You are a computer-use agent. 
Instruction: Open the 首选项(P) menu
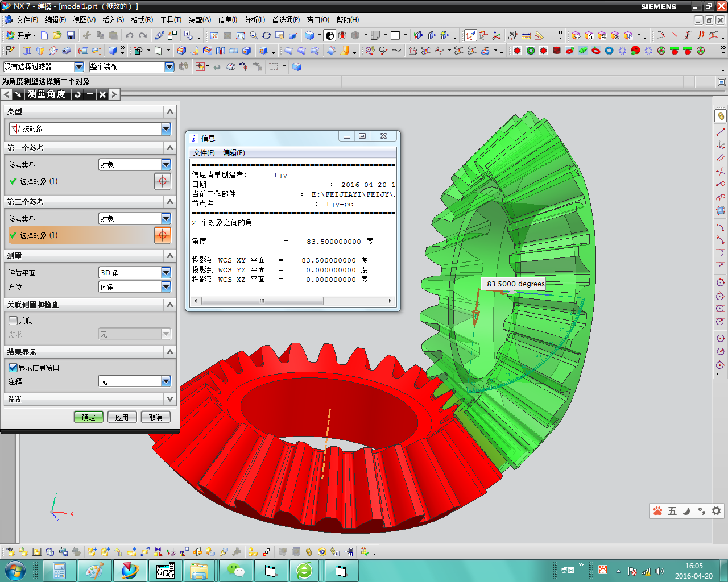pos(286,20)
